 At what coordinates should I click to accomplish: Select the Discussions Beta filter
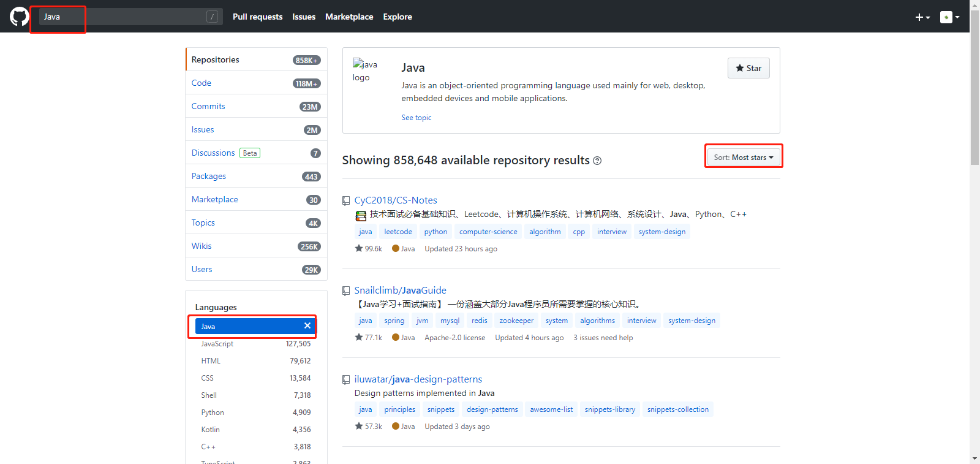pos(256,153)
